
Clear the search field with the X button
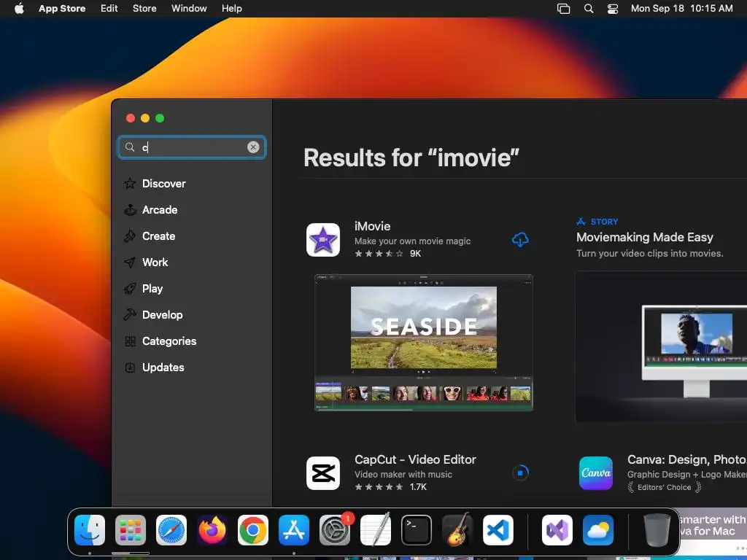[253, 147]
